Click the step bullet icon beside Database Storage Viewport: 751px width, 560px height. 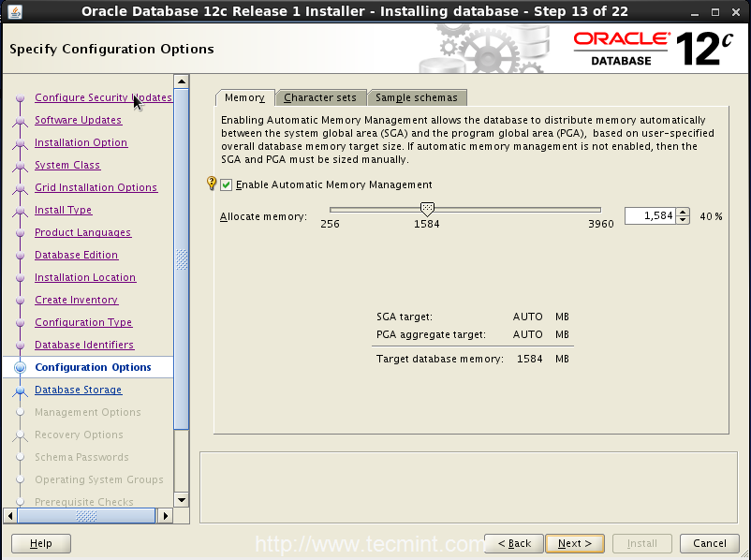[x=20, y=391]
